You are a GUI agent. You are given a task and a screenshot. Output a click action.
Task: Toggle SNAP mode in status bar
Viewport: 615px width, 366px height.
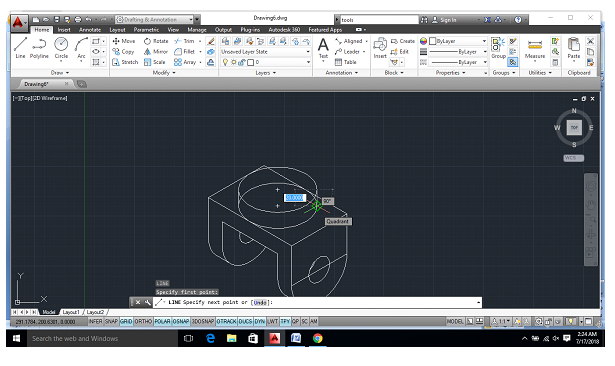(111, 321)
